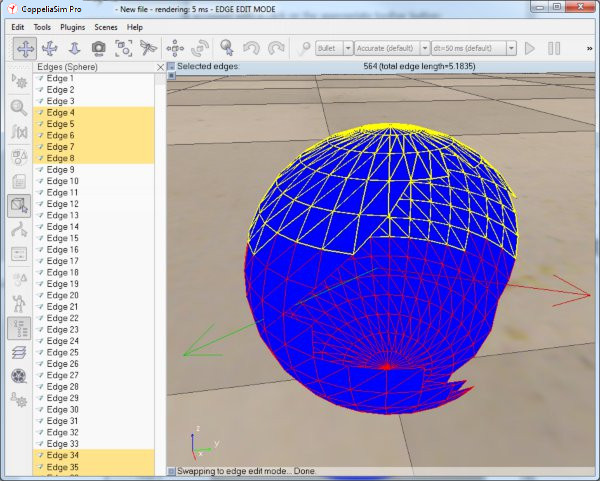600x481 pixels.
Task: Redo the last action
Action: click(276, 49)
